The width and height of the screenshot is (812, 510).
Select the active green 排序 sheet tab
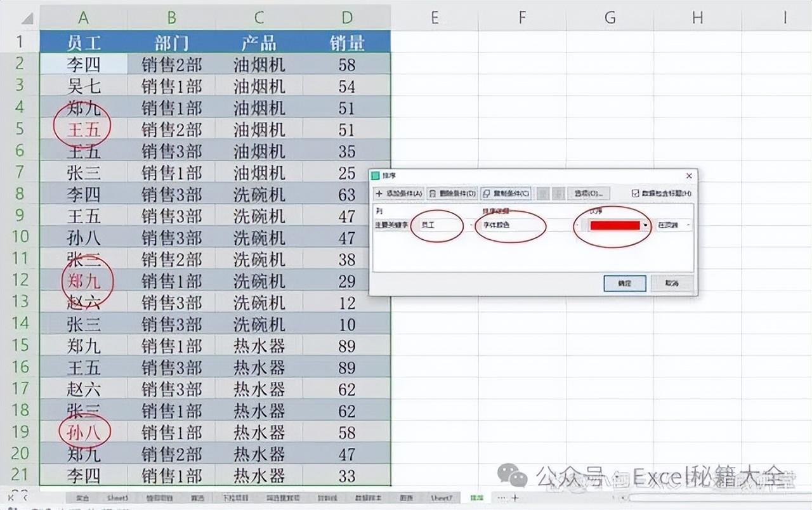[x=476, y=498]
